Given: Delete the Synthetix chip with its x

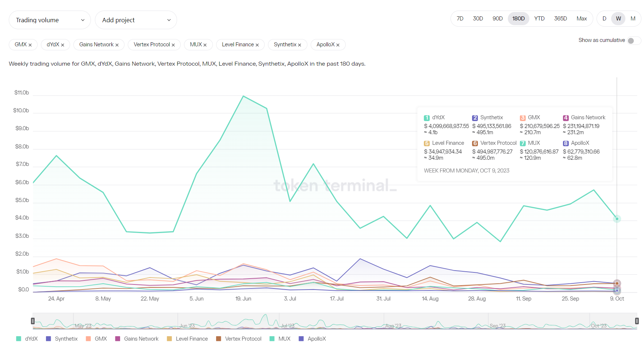Looking at the screenshot, I should (299, 45).
